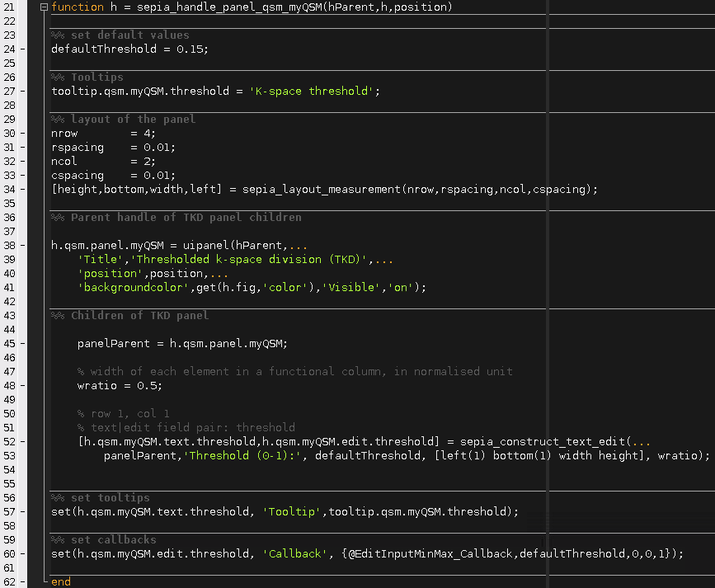The image size is (715, 588).
Task: Click '%% Parent handle of TKD panel children'
Action: tap(176, 217)
